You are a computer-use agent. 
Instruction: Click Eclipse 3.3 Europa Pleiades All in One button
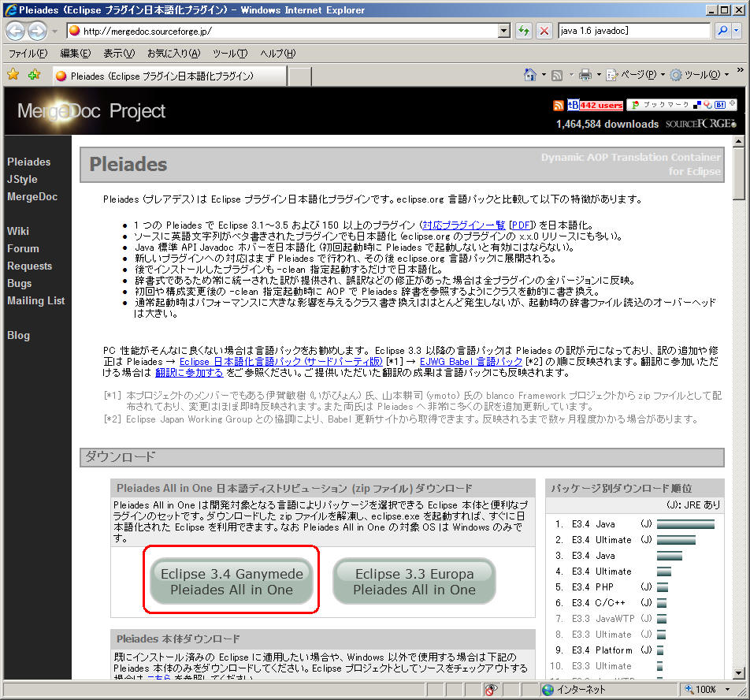pos(414,582)
